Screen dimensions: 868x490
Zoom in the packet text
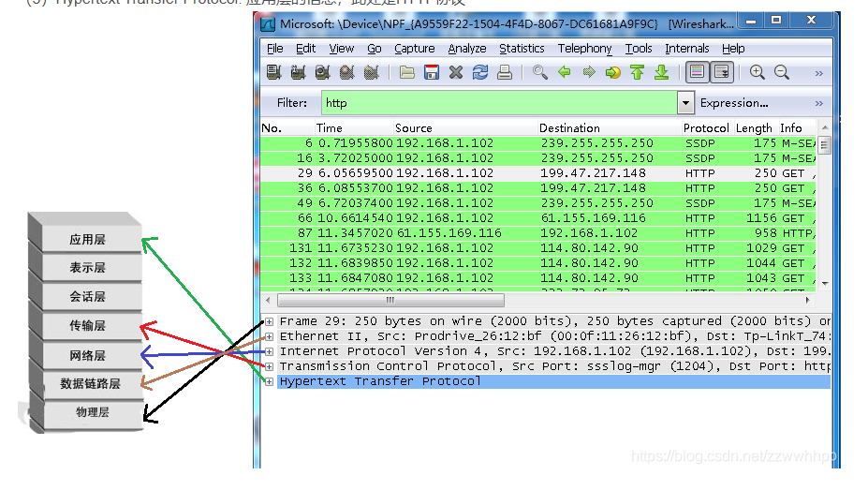(x=757, y=72)
